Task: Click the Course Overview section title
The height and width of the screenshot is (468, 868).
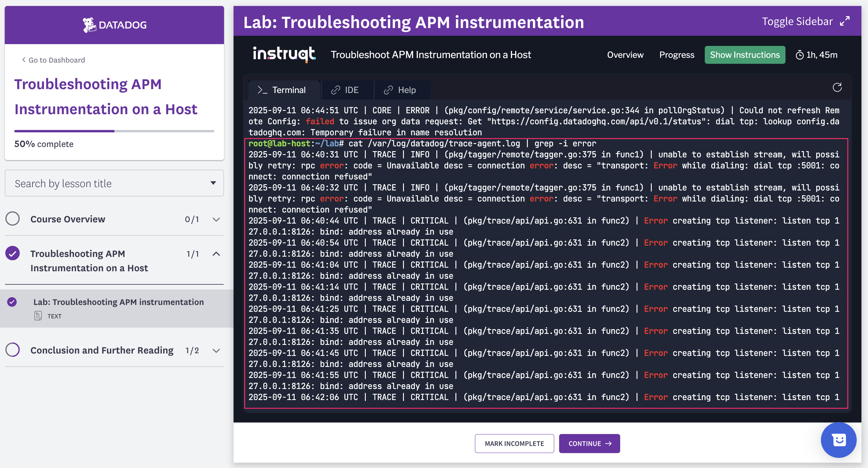Action: (x=68, y=219)
